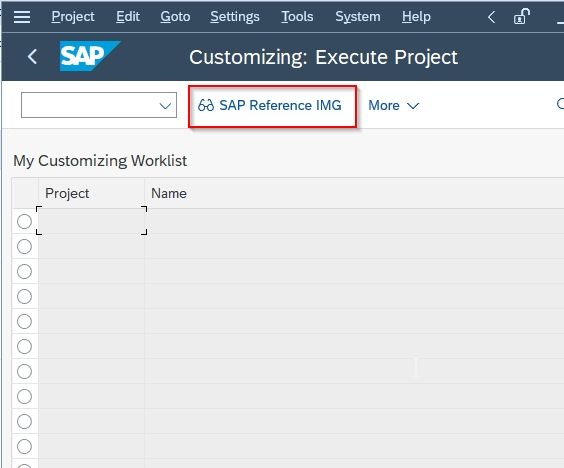Open the command field dropdown arrow
This screenshot has height=468, width=564.
click(x=165, y=106)
